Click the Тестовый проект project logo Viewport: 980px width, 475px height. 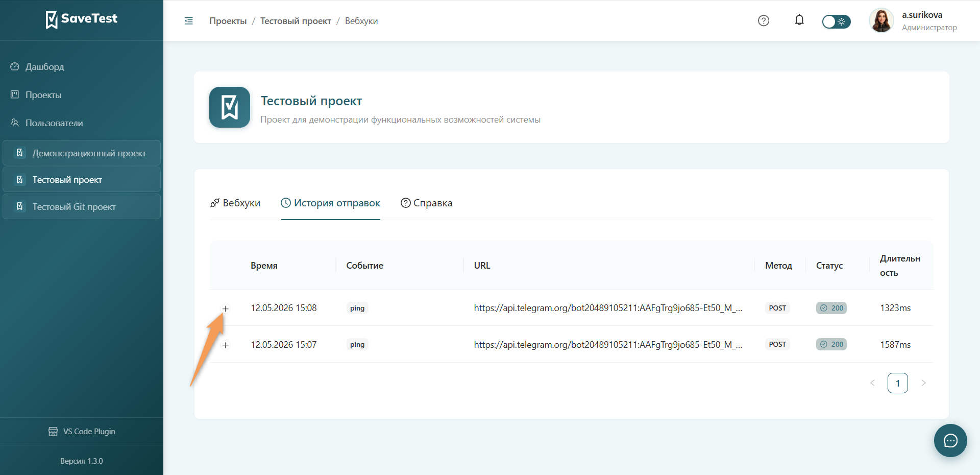[230, 107]
